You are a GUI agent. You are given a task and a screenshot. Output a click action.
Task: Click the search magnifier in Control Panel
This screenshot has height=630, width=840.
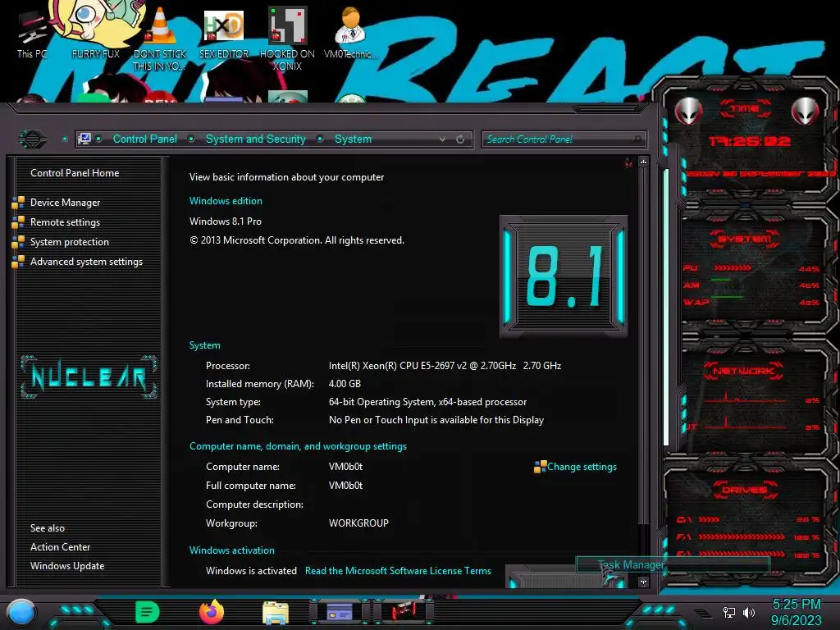click(637, 139)
